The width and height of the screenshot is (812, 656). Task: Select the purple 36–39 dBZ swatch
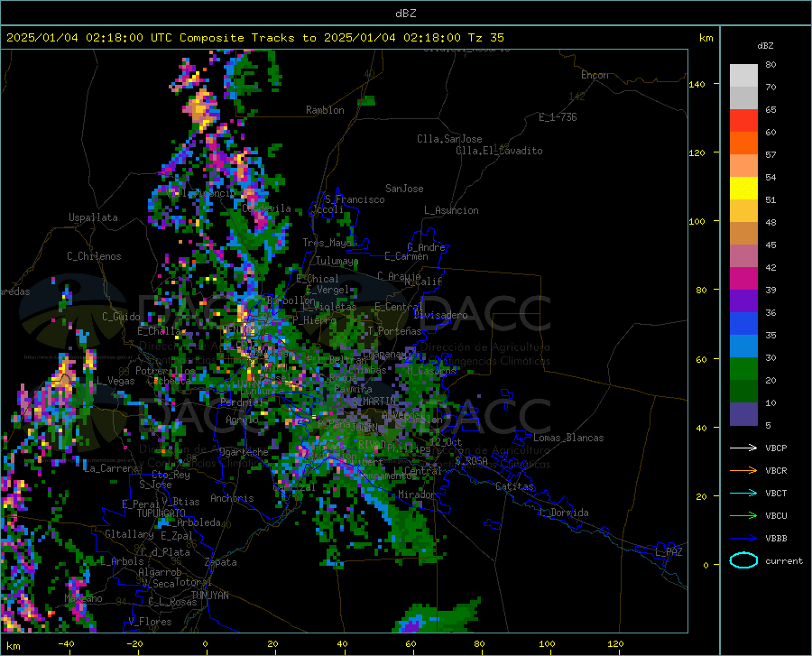pyautogui.click(x=743, y=300)
